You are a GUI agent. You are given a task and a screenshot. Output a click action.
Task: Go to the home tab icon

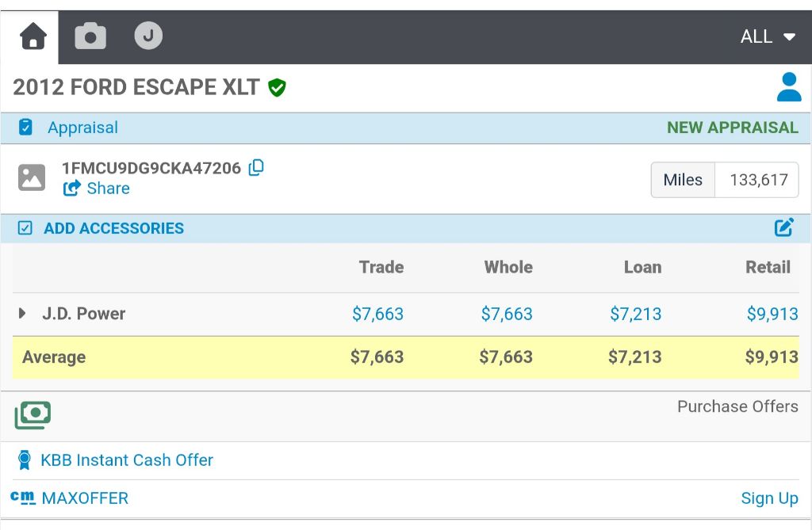(33, 36)
